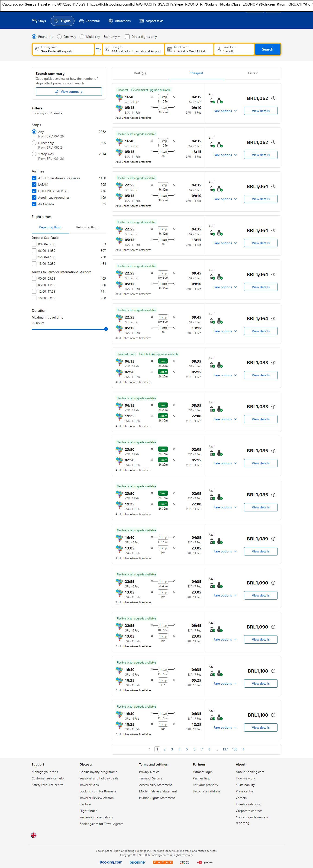
Task: Click the swap origin and destination arrows icon
Action: point(98,49)
